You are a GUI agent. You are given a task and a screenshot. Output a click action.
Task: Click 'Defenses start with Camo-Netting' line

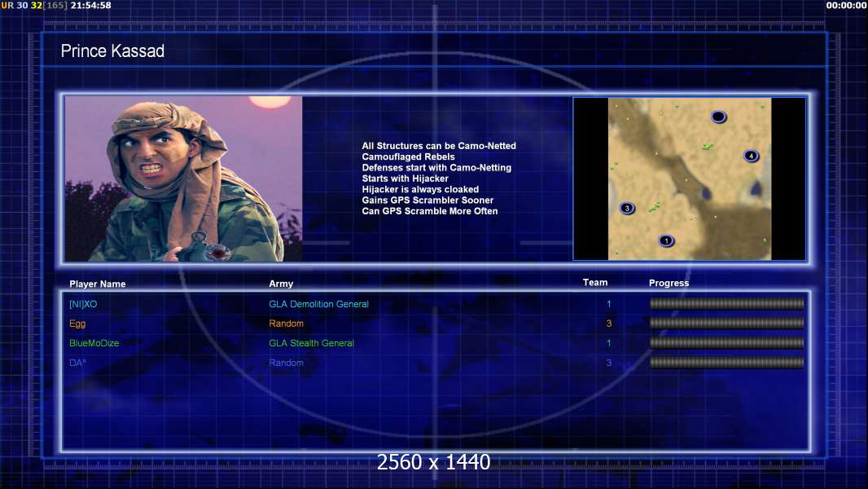click(436, 167)
